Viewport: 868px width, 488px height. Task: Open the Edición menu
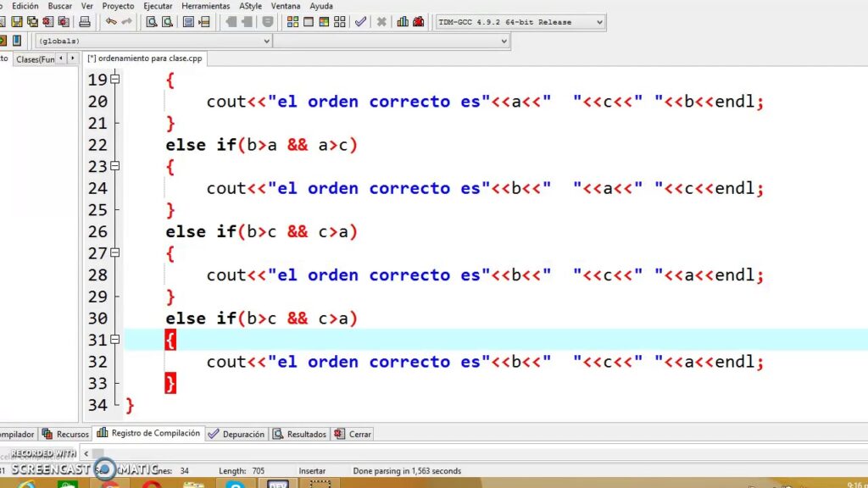click(x=25, y=6)
